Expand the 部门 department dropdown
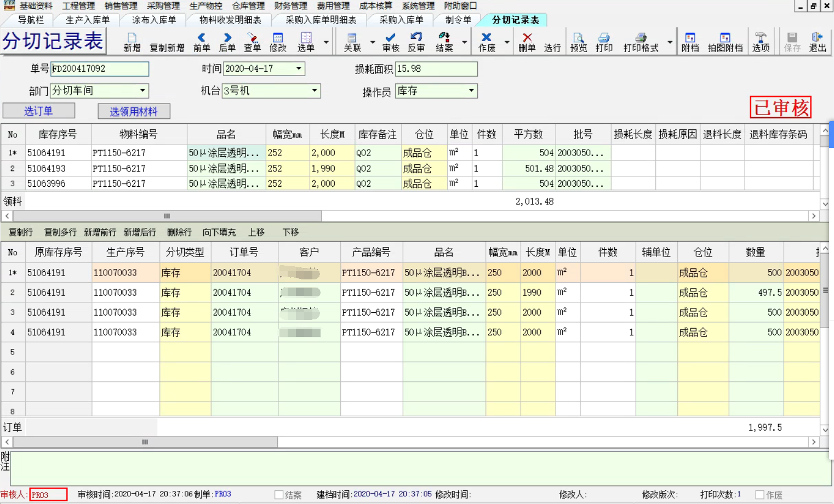The width and height of the screenshot is (834, 504). tap(142, 91)
